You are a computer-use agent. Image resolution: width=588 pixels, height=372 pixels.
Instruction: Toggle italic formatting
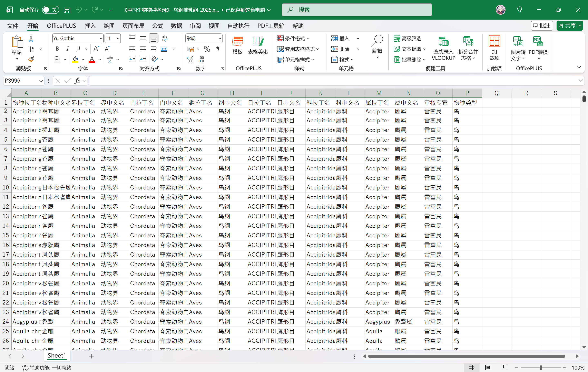pyautogui.click(x=68, y=49)
